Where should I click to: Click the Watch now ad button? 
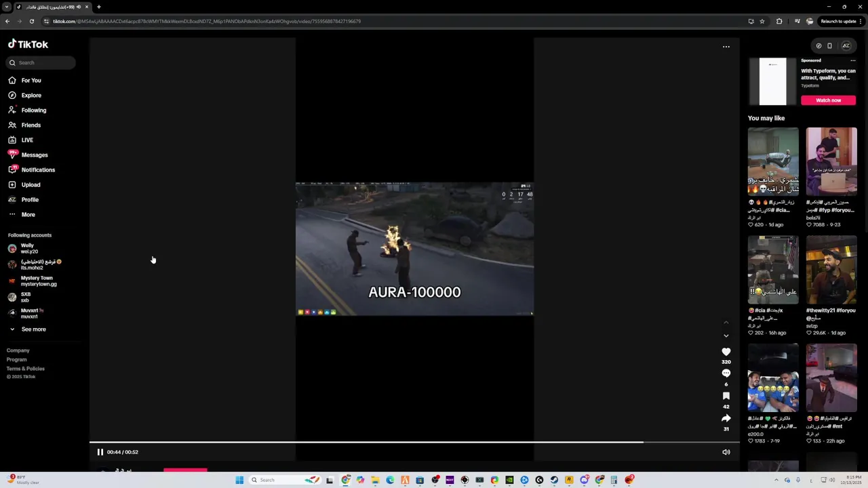coord(828,100)
